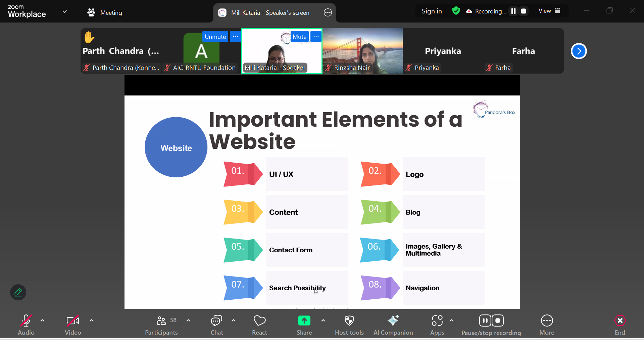Open the View layout dropdown
Viewport: 644px width, 340px height.
(549, 11)
